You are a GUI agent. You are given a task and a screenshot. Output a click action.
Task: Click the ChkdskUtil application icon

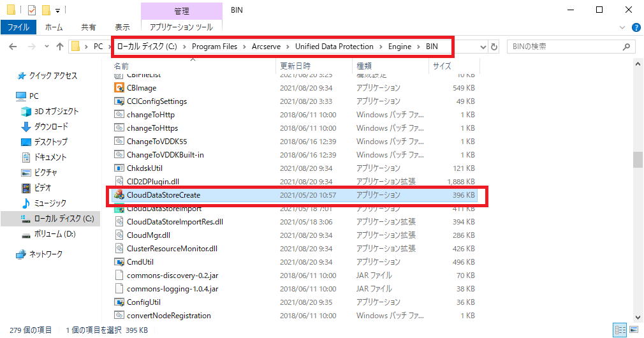[119, 168]
